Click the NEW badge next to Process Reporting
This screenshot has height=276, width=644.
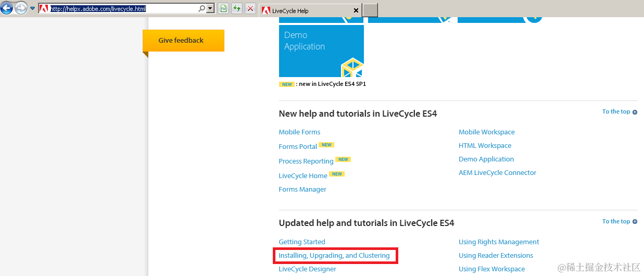point(343,159)
